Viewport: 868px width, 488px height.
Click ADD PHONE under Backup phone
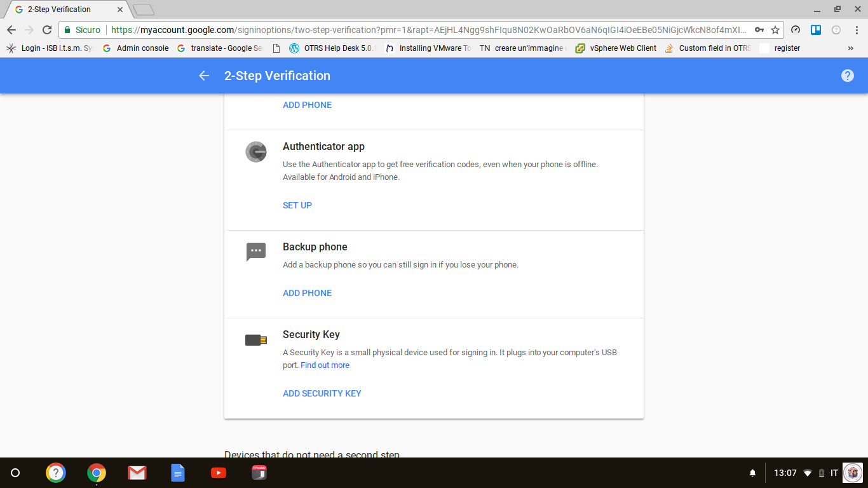[307, 293]
